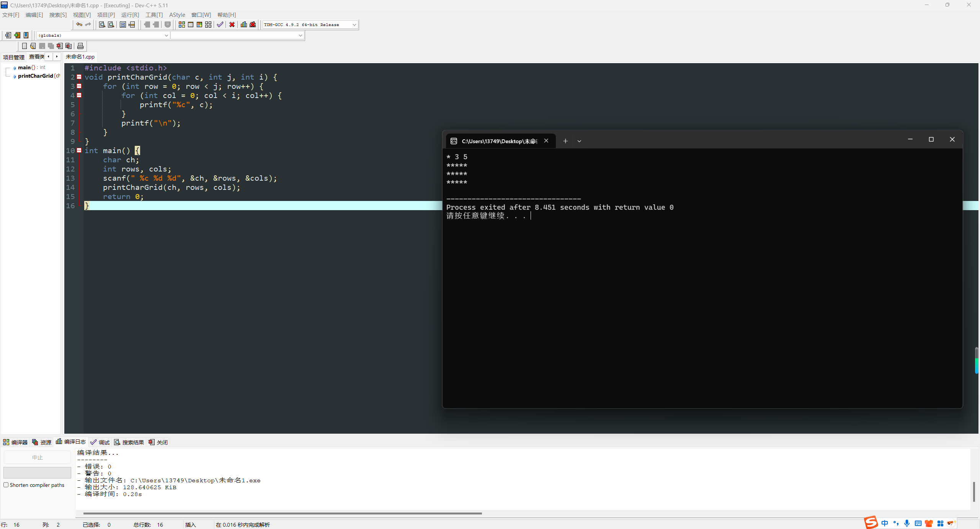
Task: Open the Profile analysis bar chart icon
Action: pos(243,24)
